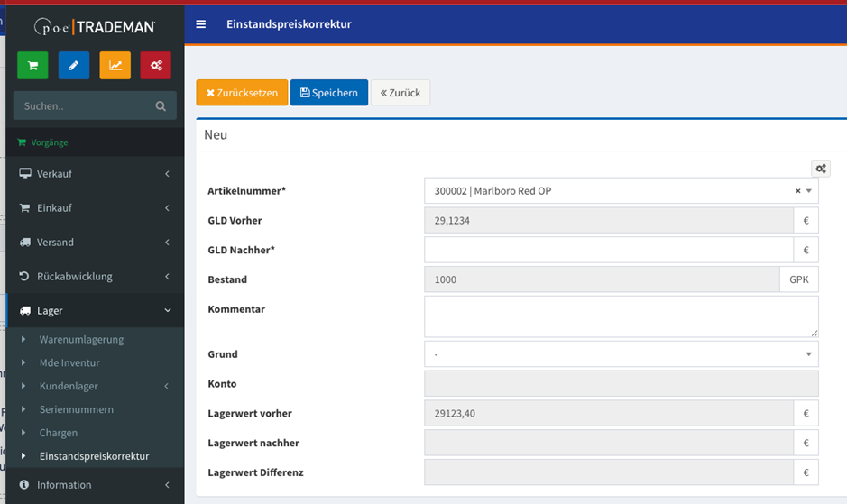Expand the Versand menu chevron

point(168,242)
